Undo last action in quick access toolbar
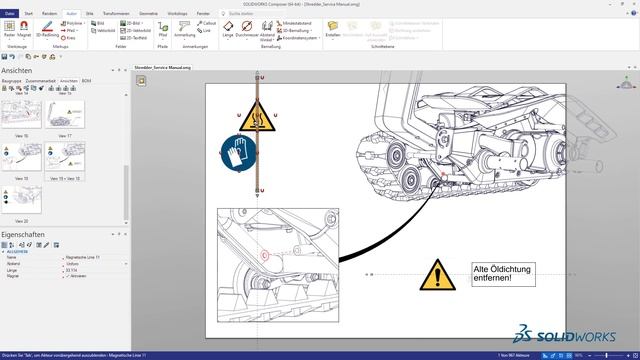640x360 pixels. point(12,57)
